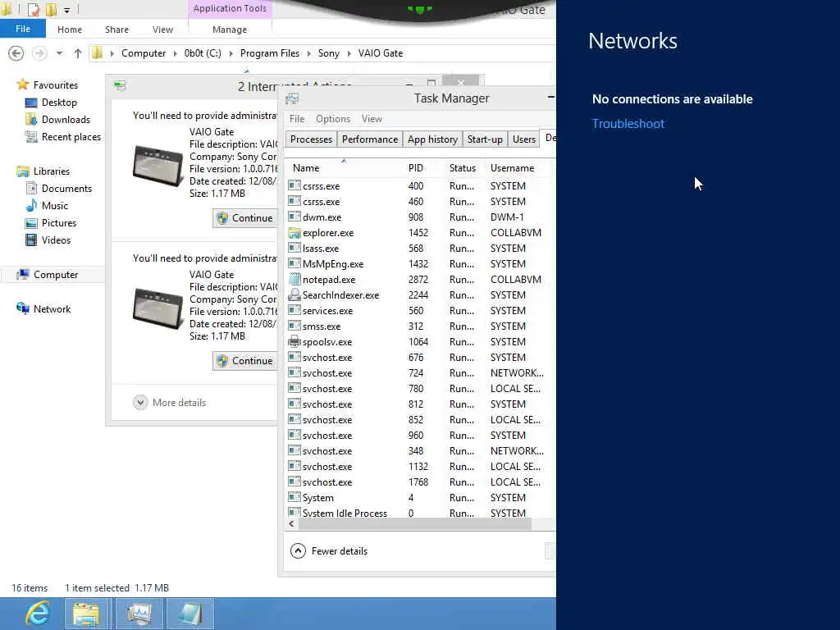Expand More details in dialog
This screenshot has width=840, height=630.
point(170,402)
